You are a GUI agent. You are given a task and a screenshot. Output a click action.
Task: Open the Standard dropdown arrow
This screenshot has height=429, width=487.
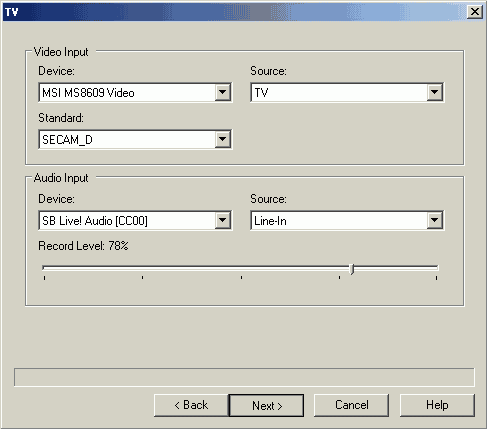[x=223, y=139]
